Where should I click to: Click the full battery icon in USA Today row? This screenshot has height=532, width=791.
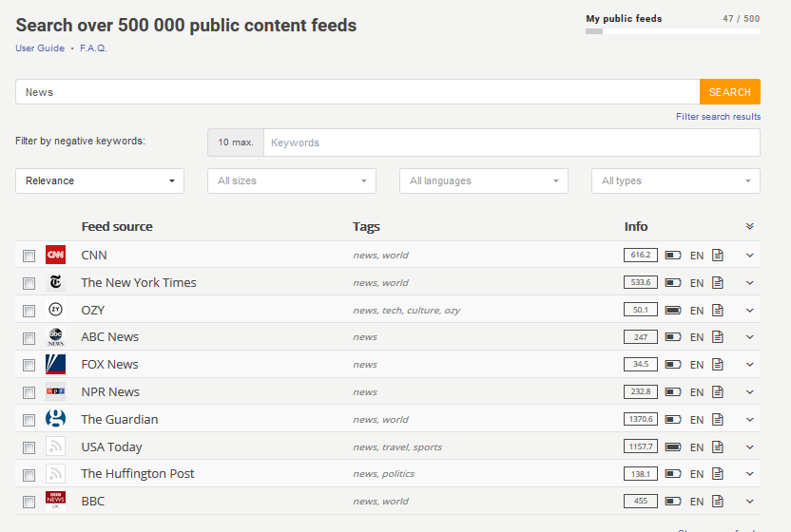[x=673, y=446]
